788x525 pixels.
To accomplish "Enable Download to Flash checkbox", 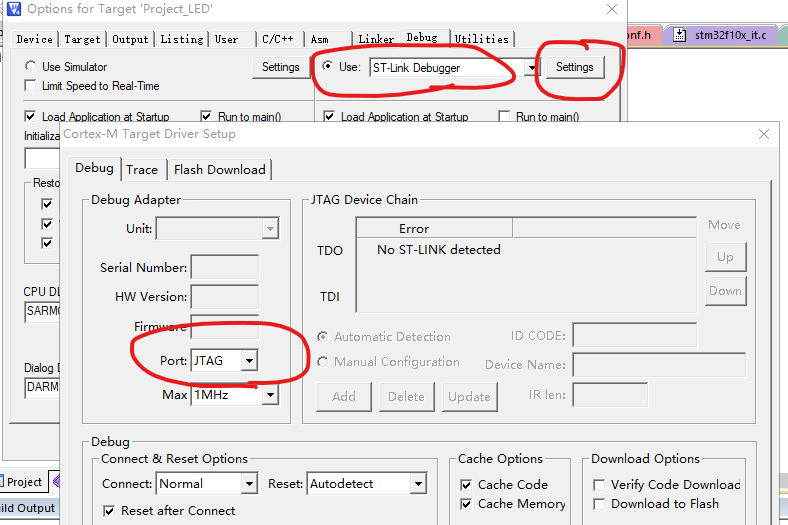I will coord(599,504).
